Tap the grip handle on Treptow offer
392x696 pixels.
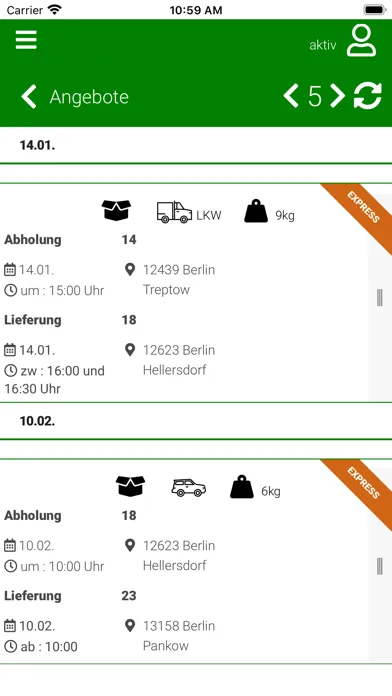click(380, 297)
